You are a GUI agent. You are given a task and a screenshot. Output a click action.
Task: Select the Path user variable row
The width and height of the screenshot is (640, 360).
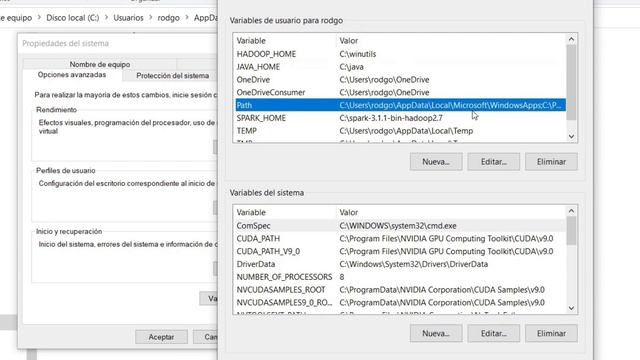pyautogui.click(x=400, y=105)
